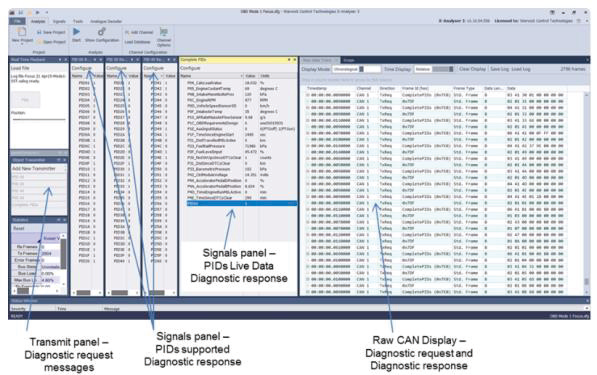This screenshot has height=375, width=597.
Task: Click the Frame ID (hex) column header
Action: click(415, 88)
